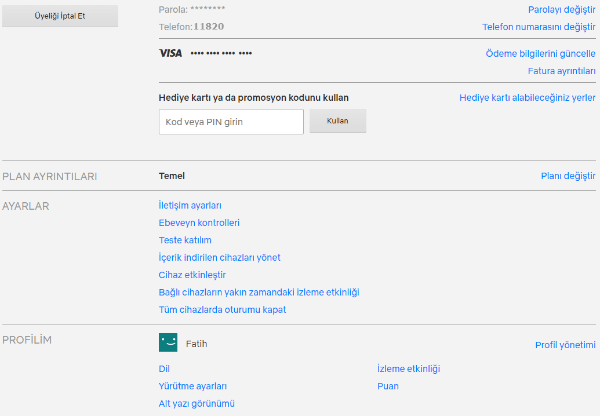The image size is (600, 416).
Task: Select the Temel plan name text
Action: pos(171,176)
